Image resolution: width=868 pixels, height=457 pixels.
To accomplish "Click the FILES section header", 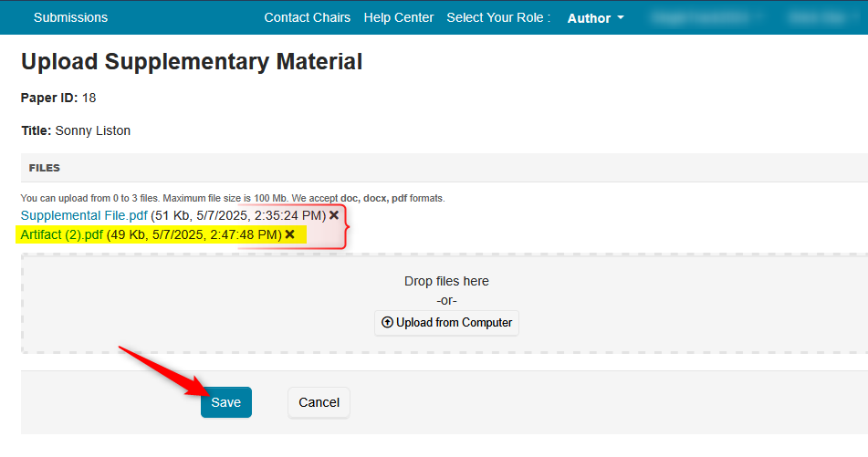I will 45,169.
